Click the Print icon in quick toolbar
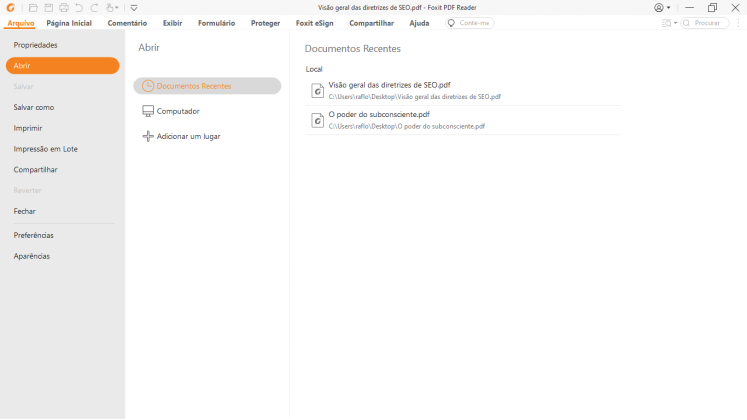This screenshot has width=747, height=420. pyautogui.click(x=64, y=8)
